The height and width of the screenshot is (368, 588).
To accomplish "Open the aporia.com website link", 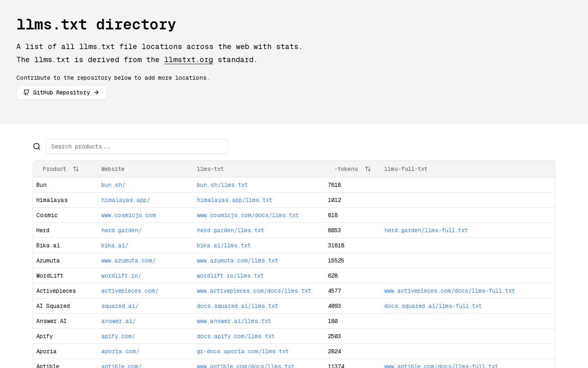I will 120,351.
